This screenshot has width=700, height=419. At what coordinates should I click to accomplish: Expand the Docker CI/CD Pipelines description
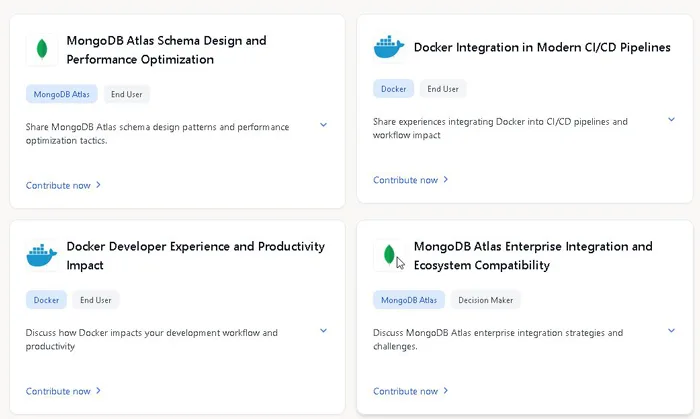pos(671,120)
